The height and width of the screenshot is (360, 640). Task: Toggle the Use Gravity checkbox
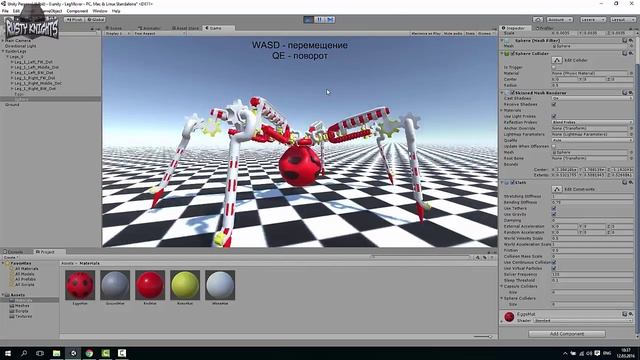[x=554, y=214]
